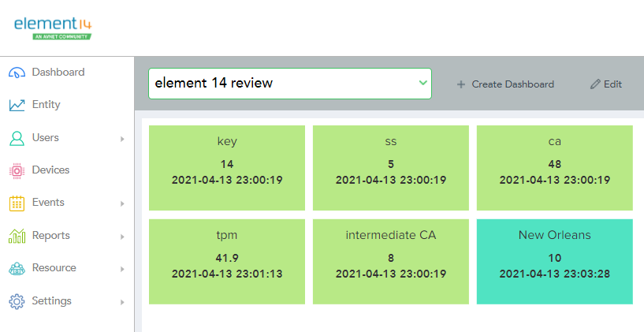The image size is (644, 332).
Task: Click the green chevron in dashboard selector
Action: tap(423, 83)
